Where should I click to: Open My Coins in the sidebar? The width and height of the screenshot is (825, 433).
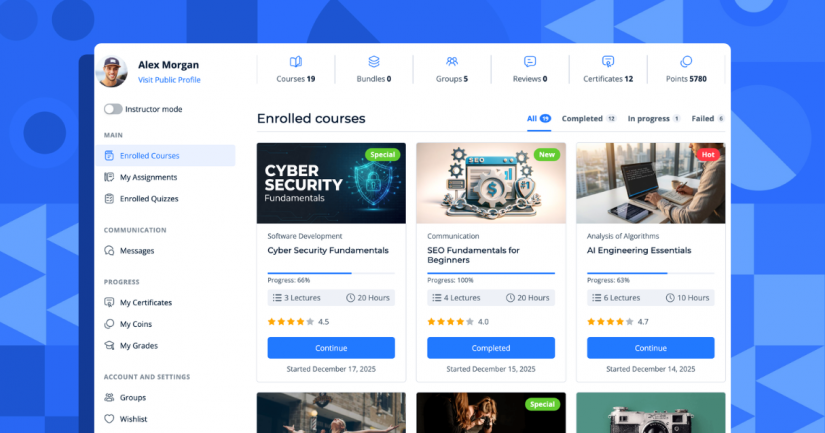click(x=136, y=324)
